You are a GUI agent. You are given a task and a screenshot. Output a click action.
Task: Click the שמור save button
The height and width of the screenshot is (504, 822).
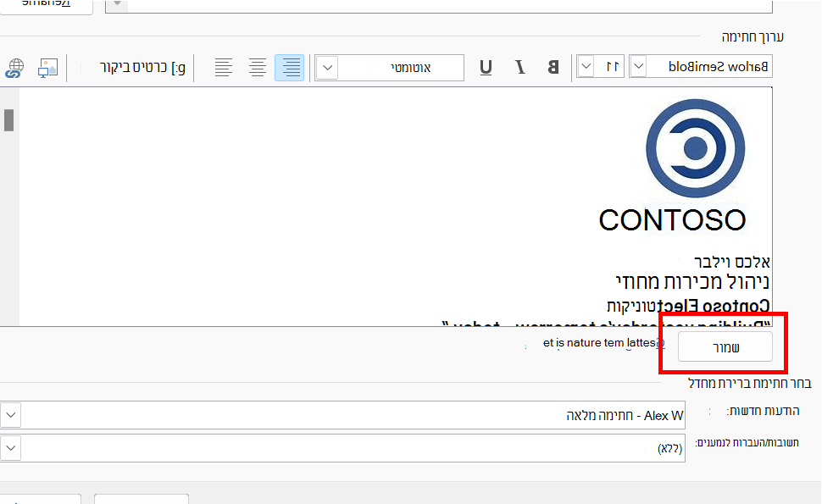point(725,346)
